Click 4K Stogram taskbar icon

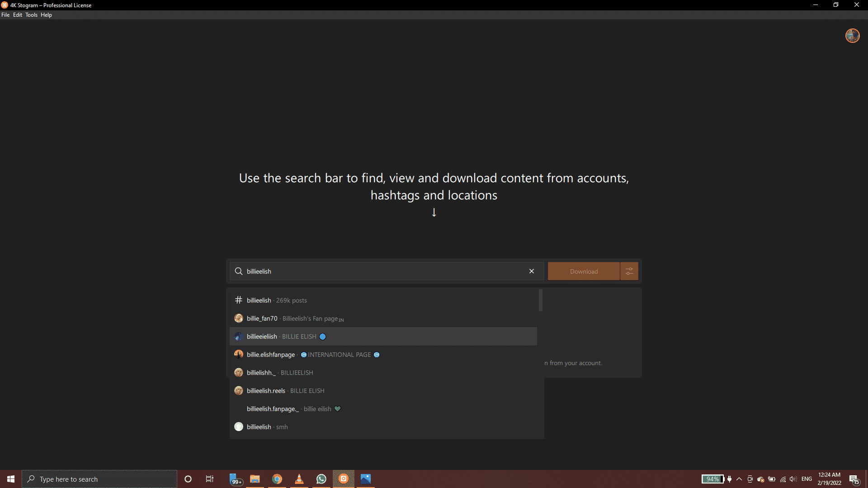point(344,479)
